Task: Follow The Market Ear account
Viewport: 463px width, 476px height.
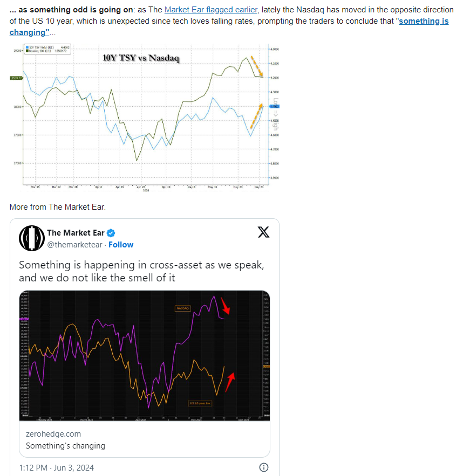Action: (121, 245)
